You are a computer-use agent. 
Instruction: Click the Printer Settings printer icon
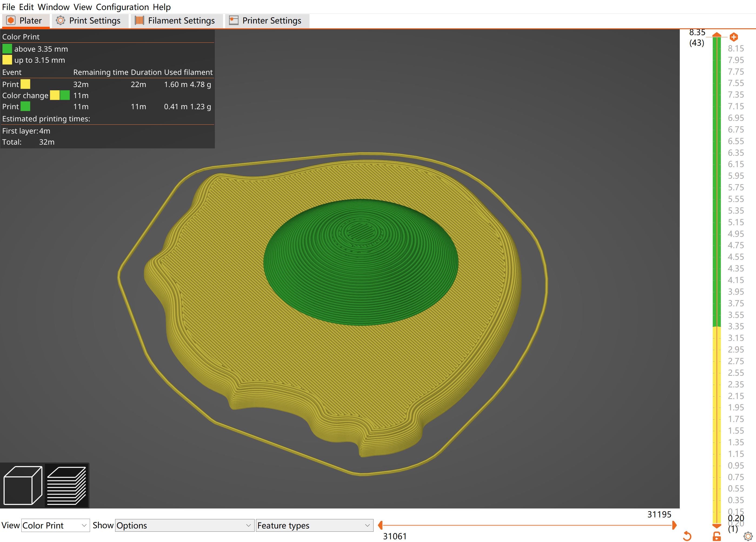(234, 21)
